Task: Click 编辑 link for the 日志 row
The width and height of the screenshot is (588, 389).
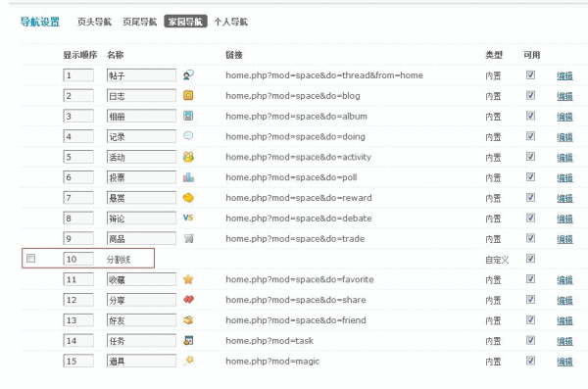Action: pyautogui.click(x=564, y=96)
